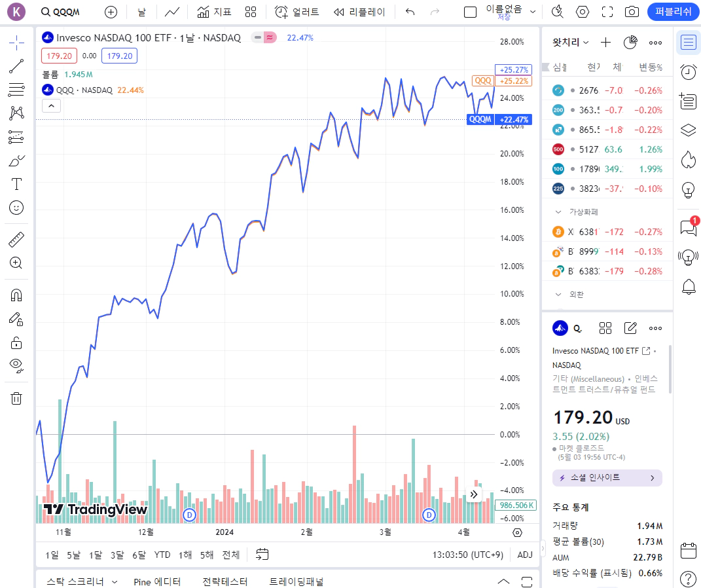This screenshot has height=588, width=701.
Task: Open the hotlists flame icon
Action: (688, 160)
